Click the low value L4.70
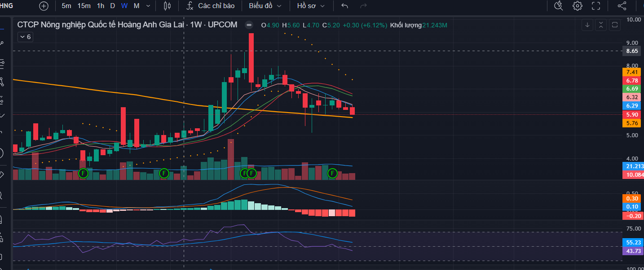 coord(311,25)
